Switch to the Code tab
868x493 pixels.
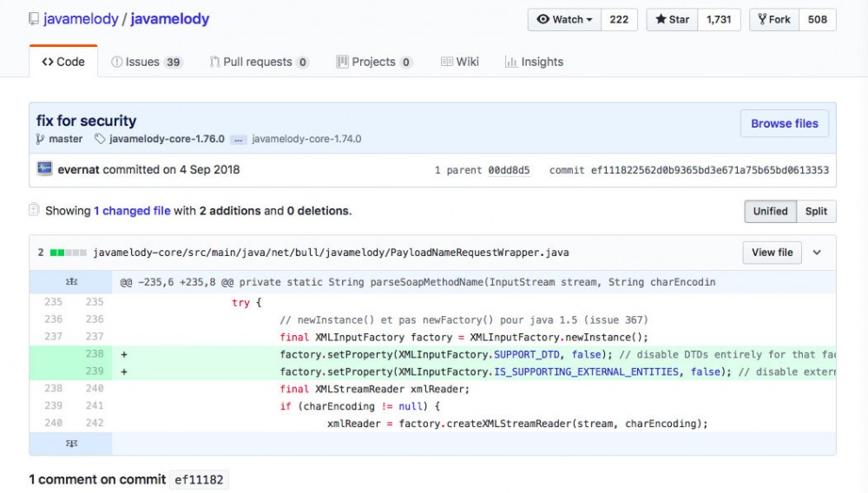coord(63,62)
